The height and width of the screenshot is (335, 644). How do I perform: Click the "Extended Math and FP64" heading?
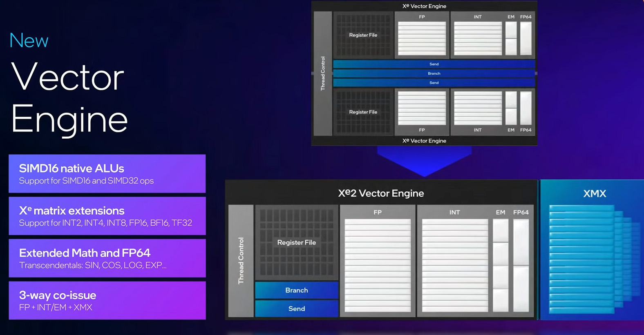tap(85, 253)
